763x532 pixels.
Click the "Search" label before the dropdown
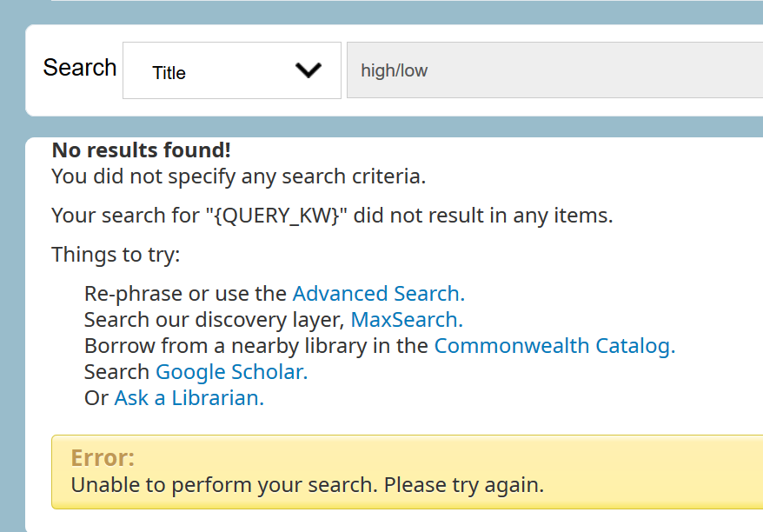click(80, 68)
